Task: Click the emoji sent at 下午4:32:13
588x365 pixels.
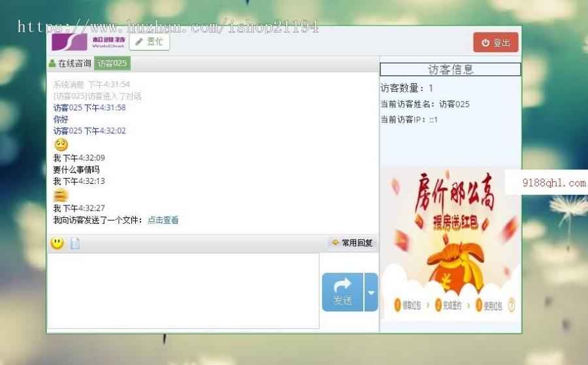Action: (x=61, y=196)
